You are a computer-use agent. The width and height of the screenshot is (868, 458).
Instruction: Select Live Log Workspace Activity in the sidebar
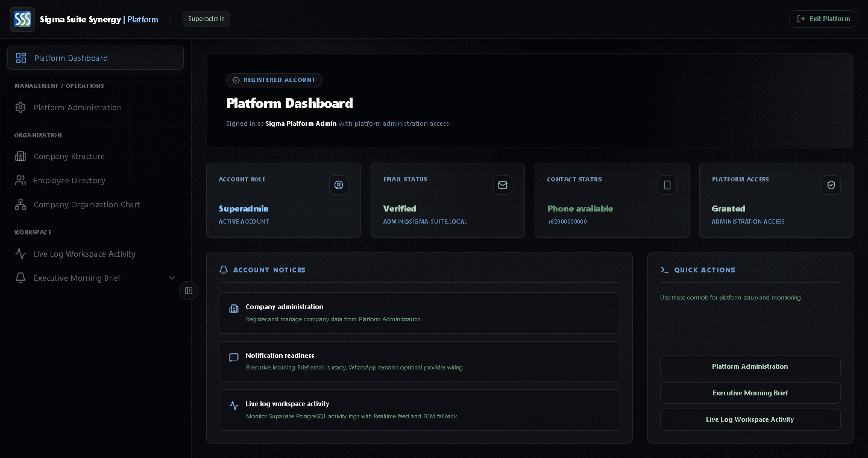click(95, 254)
